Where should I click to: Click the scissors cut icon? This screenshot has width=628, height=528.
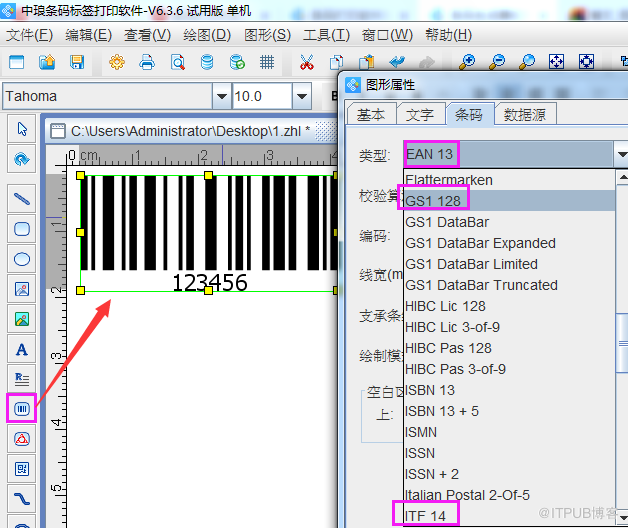(306, 62)
